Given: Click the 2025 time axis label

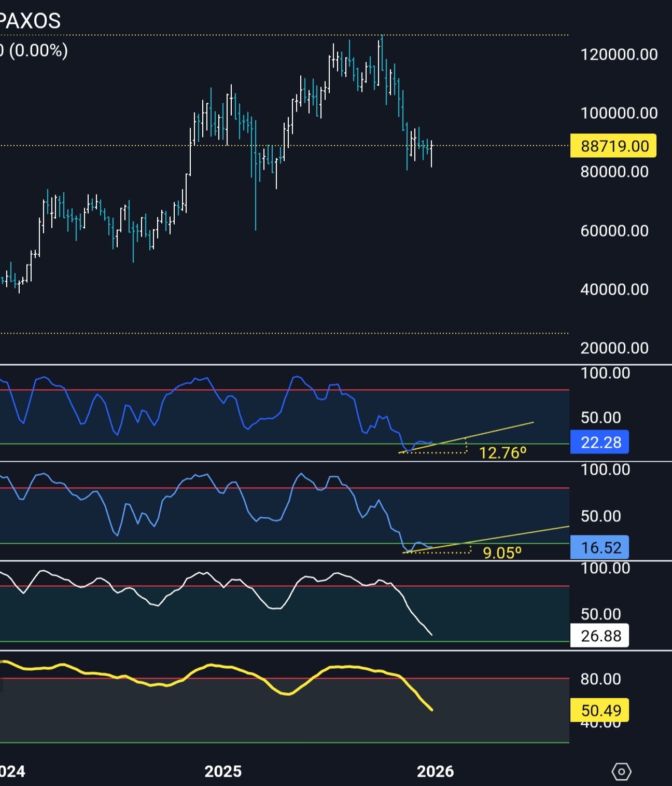Looking at the screenshot, I should tap(223, 771).
